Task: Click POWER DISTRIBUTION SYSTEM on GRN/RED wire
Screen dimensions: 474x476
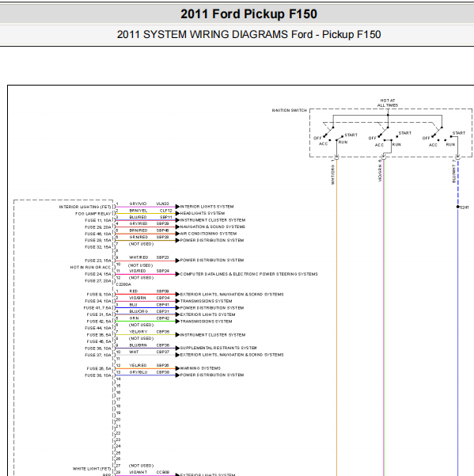Action: (212, 241)
